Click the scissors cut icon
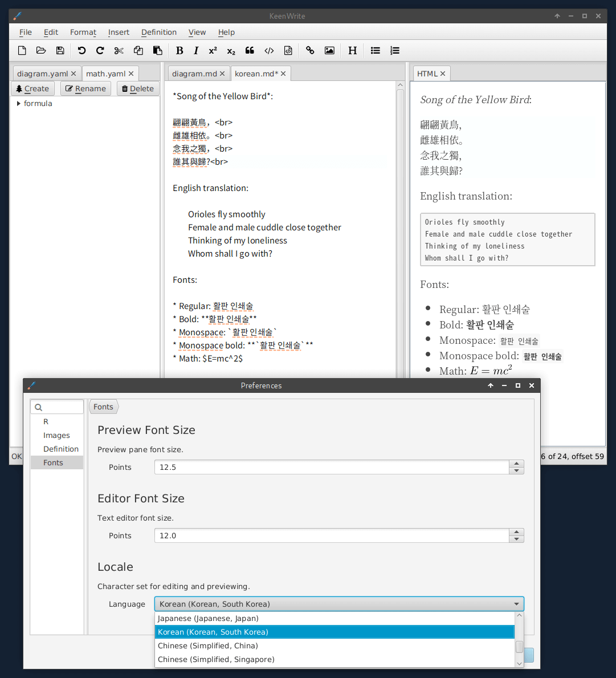This screenshot has height=678, width=616. pos(119,50)
